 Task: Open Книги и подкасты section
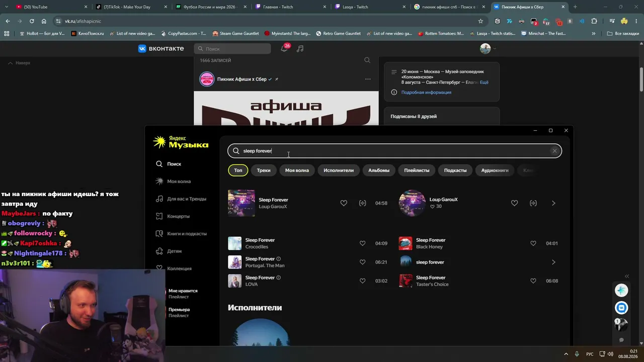click(x=181, y=234)
